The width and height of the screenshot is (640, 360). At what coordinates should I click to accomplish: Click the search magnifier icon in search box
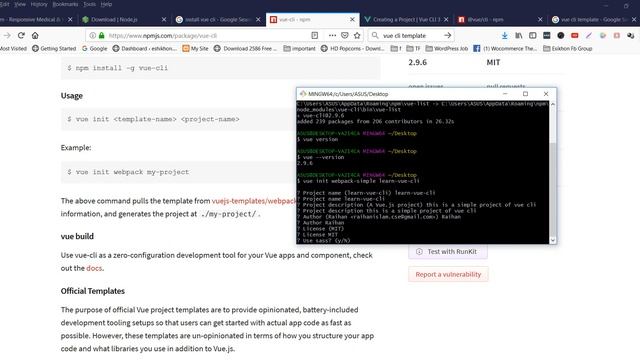[375, 36]
